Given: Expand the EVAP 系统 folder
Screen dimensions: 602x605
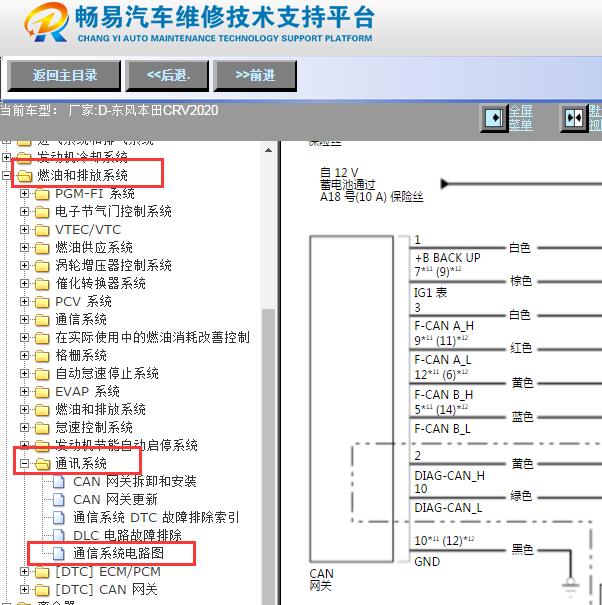Looking at the screenshot, I should coord(24,392).
